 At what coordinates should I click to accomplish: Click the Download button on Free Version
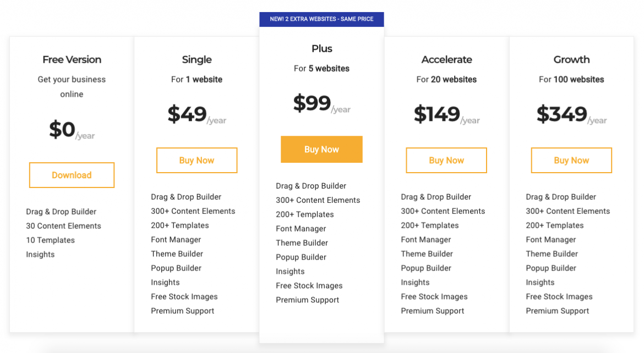[72, 175]
